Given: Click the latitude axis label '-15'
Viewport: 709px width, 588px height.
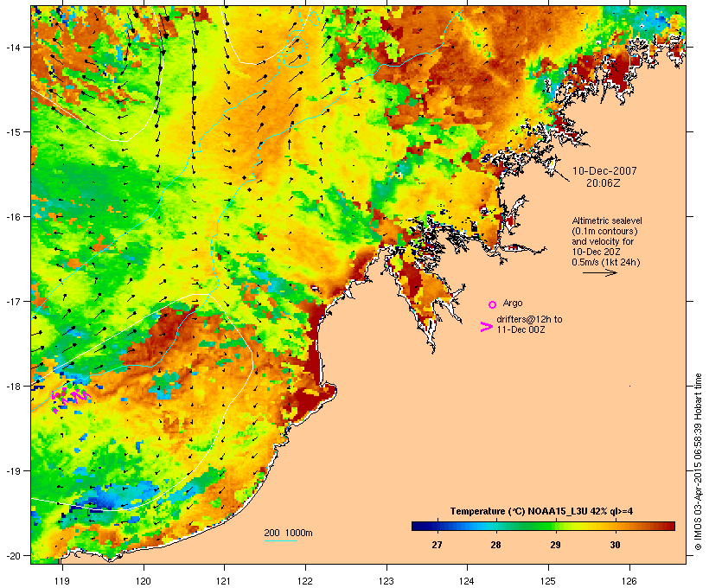Looking at the screenshot, I should tap(12, 131).
